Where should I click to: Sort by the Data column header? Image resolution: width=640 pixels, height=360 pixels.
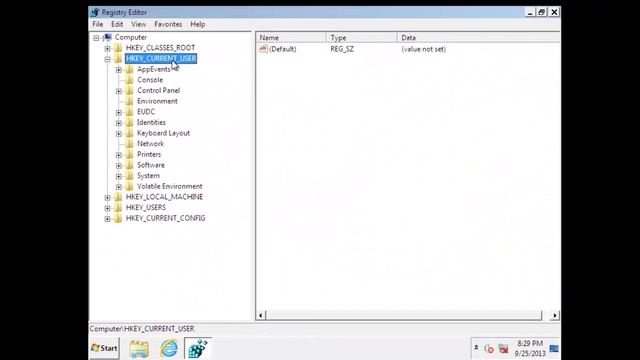(478, 38)
